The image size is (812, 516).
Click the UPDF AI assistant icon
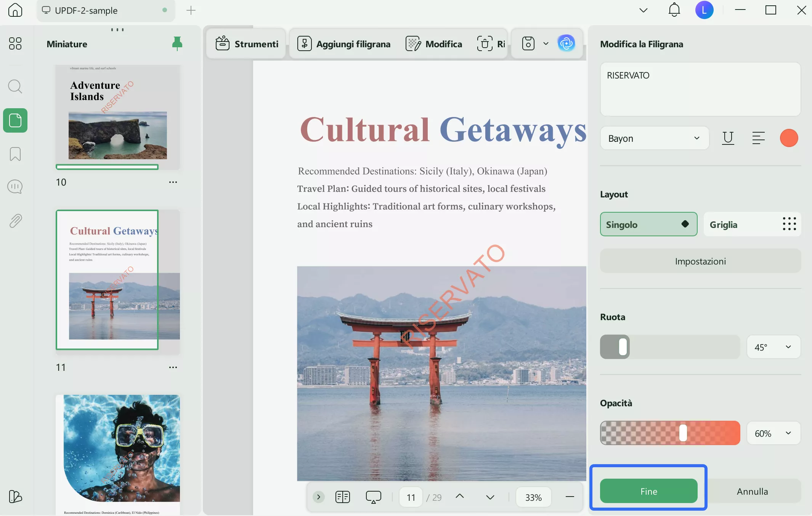566,43
